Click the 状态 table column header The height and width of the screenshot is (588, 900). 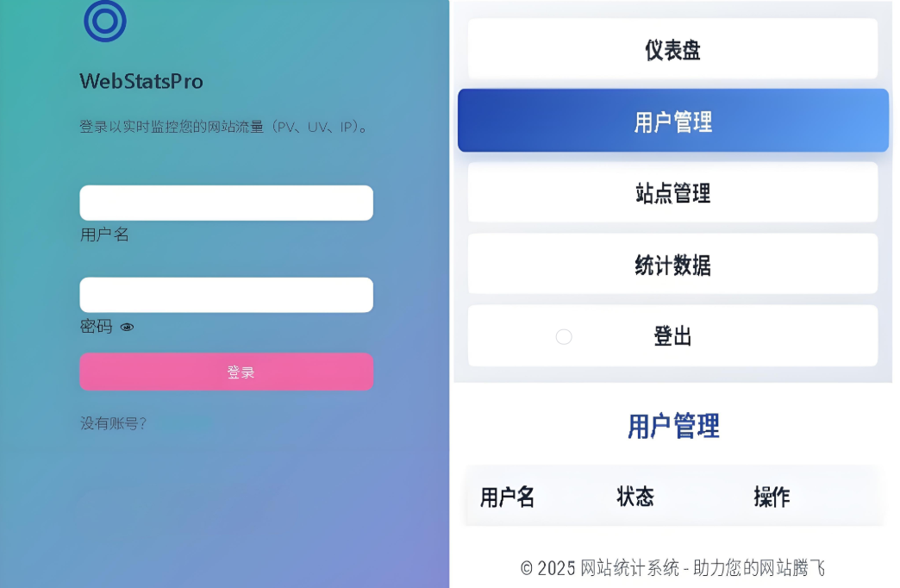tap(635, 497)
